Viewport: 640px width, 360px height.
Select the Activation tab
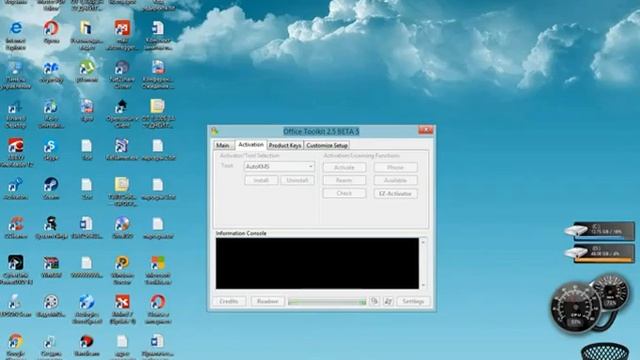[251, 144]
